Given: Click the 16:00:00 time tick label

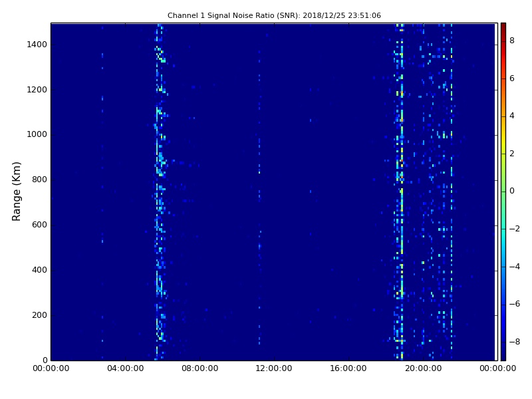Looking at the screenshot, I should 348,368.
